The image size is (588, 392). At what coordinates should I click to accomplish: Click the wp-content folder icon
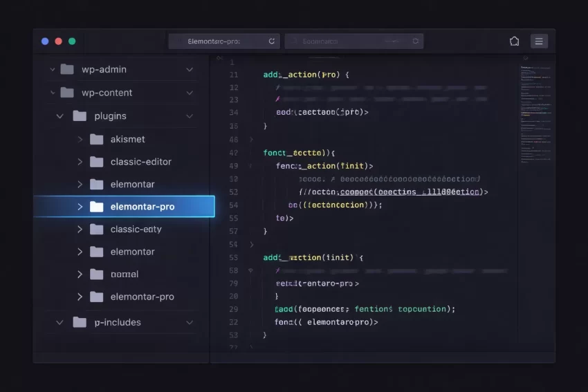point(67,93)
